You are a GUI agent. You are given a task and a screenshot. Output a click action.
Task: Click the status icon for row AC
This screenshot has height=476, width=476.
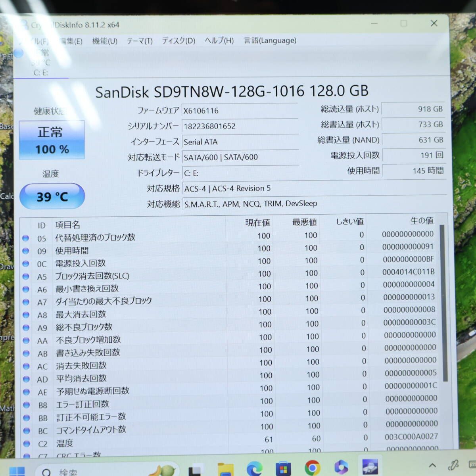point(26,366)
